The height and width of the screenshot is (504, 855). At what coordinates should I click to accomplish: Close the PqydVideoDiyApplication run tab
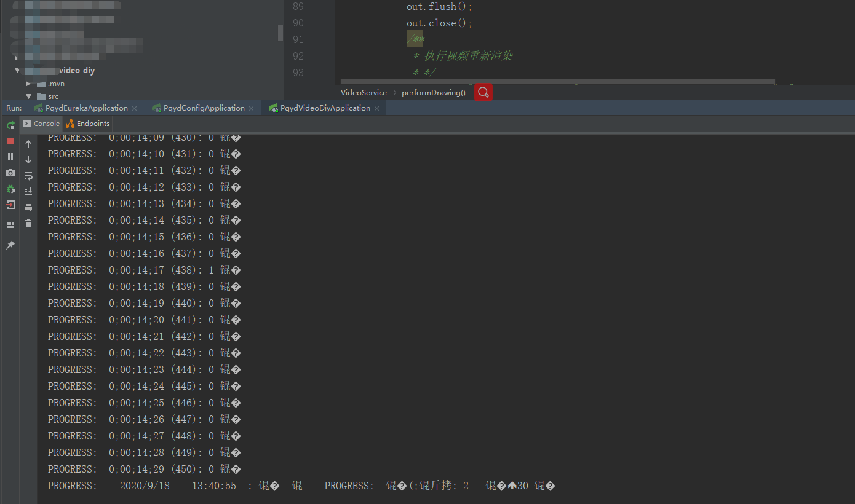tap(376, 108)
